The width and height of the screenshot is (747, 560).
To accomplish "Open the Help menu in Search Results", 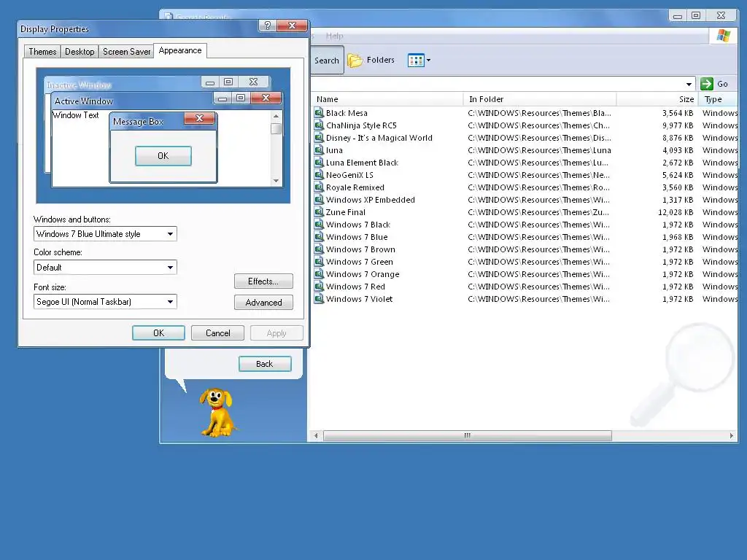I will pos(334,36).
